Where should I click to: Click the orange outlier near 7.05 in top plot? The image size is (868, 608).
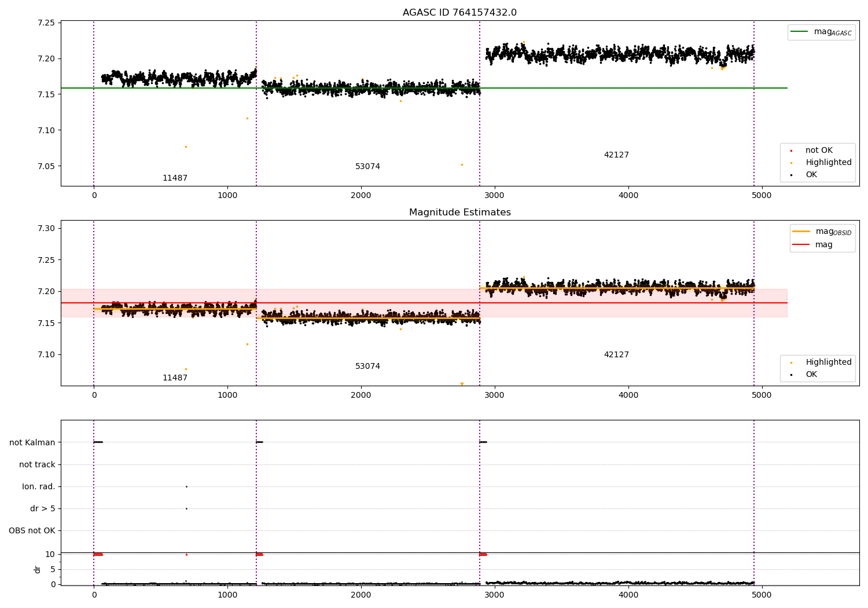click(x=462, y=164)
